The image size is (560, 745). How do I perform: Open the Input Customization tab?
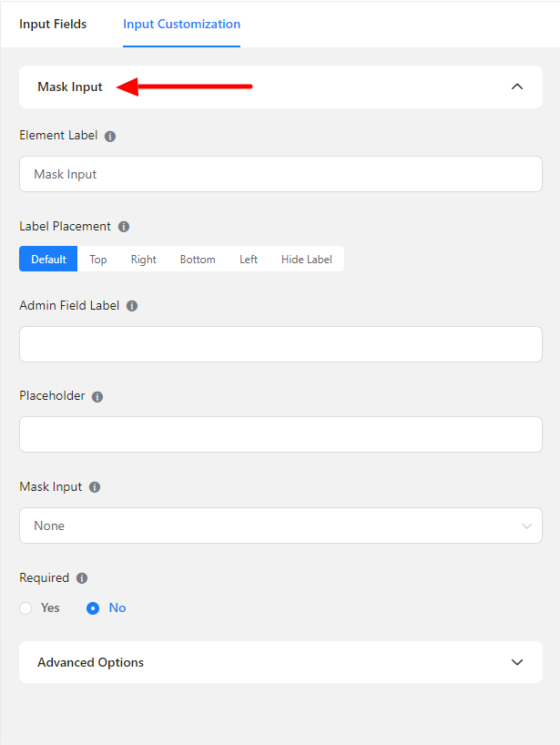coord(182,25)
